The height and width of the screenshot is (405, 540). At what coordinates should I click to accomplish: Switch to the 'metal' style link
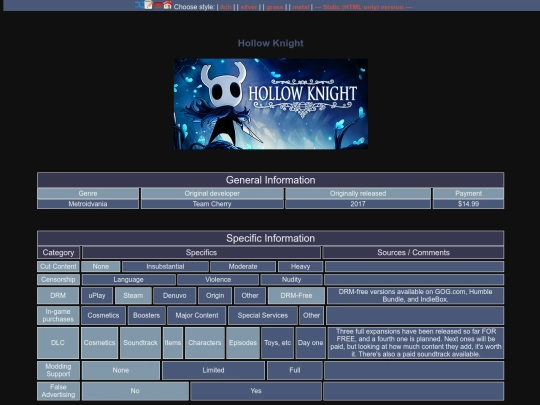pos(301,7)
